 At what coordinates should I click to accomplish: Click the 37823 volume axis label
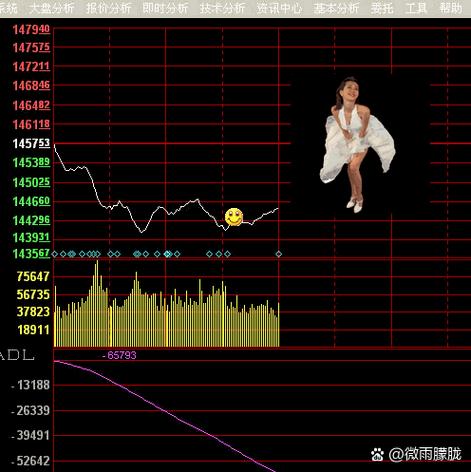pyautogui.click(x=33, y=312)
